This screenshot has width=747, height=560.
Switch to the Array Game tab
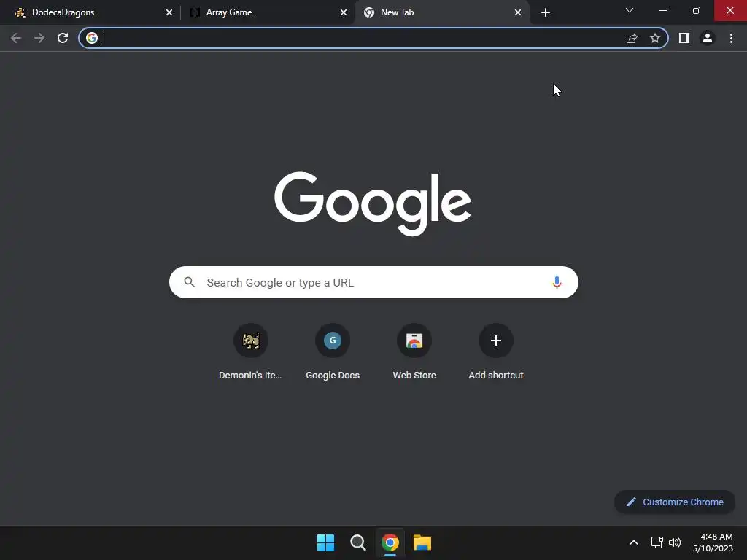(267, 12)
